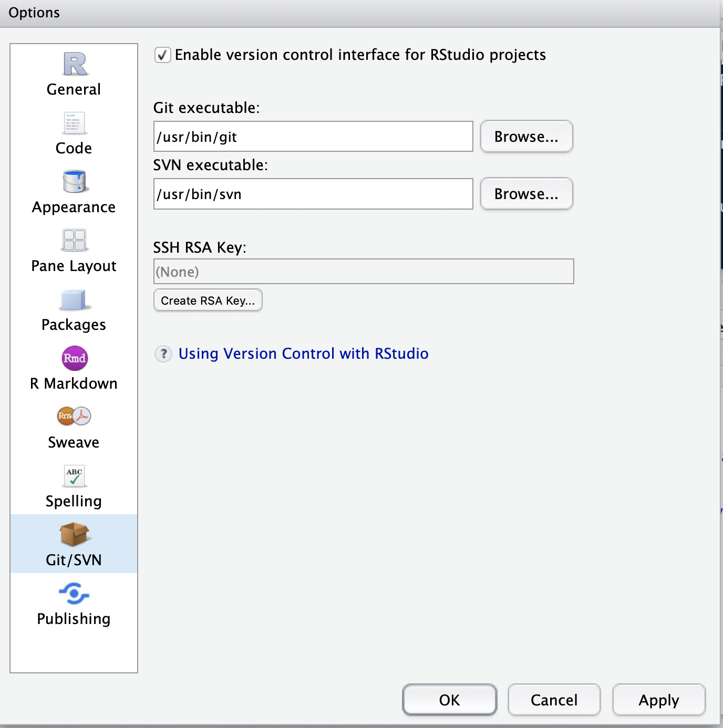Switch to Packages section label
Viewport: 723px width, 728px height.
[74, 325]
